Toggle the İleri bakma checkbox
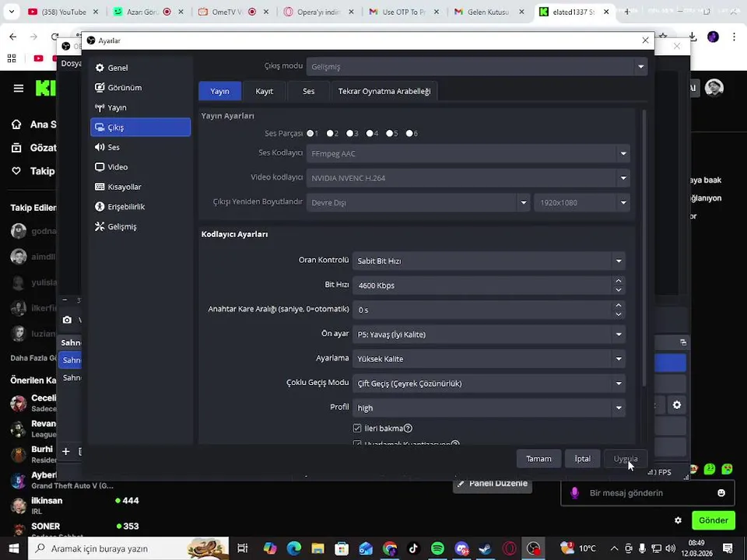Viewport: 747px width, 560px height. coord(357,428)
